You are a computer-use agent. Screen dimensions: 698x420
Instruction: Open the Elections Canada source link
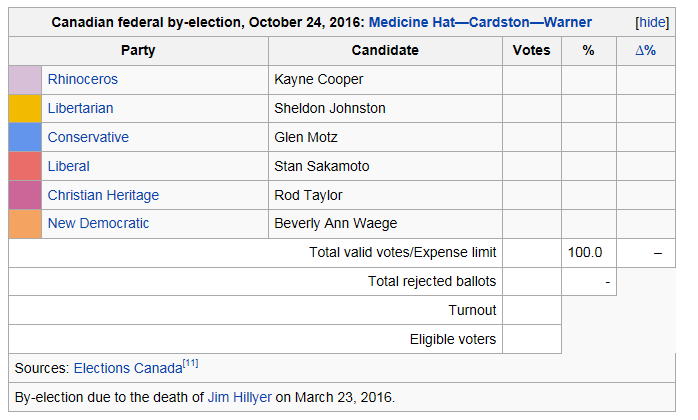coord(128,368)
